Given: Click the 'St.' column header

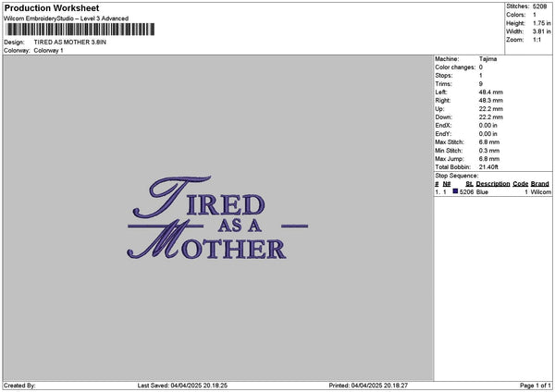Looking at the screenshot, I should [x=470, y=184].
